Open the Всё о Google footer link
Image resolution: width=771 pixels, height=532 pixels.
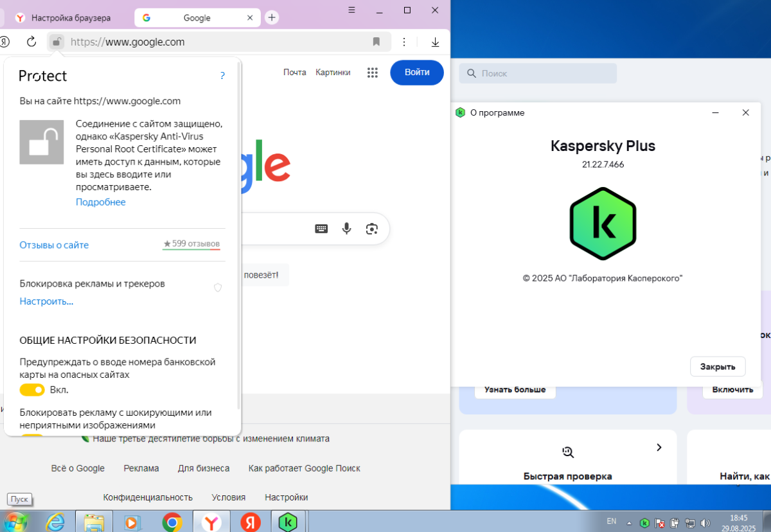click(x=78, y=468)
